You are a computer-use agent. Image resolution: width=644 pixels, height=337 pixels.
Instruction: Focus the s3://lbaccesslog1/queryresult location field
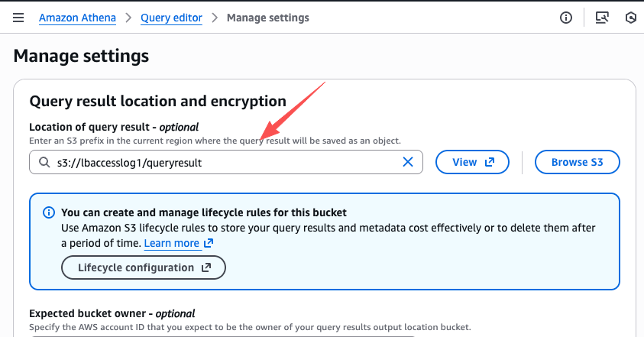coord(222,162)
